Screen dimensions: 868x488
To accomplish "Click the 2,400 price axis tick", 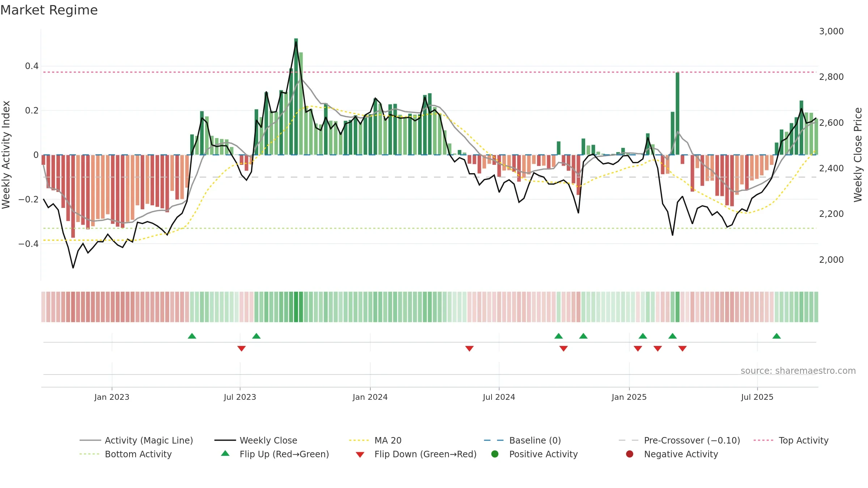I will pos(831,168).
